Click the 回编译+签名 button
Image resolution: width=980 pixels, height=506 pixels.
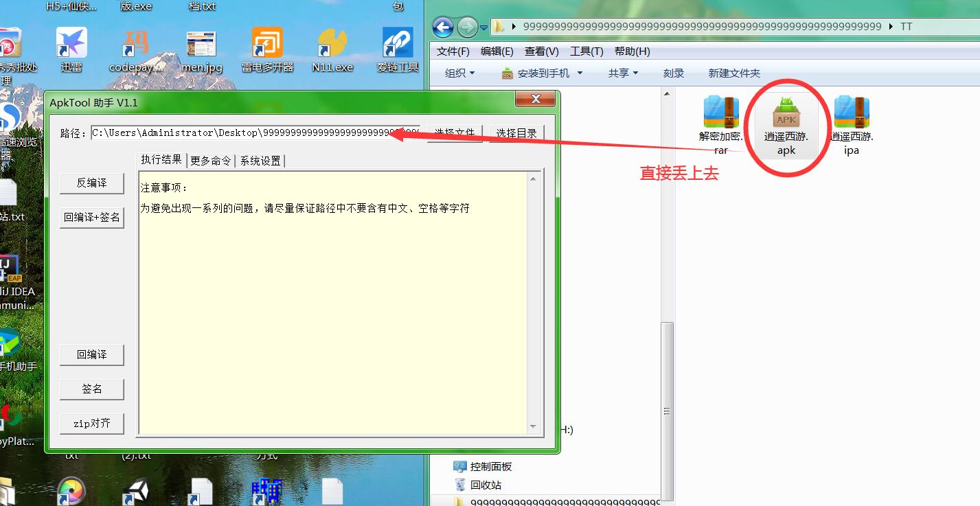click(92, 218)
